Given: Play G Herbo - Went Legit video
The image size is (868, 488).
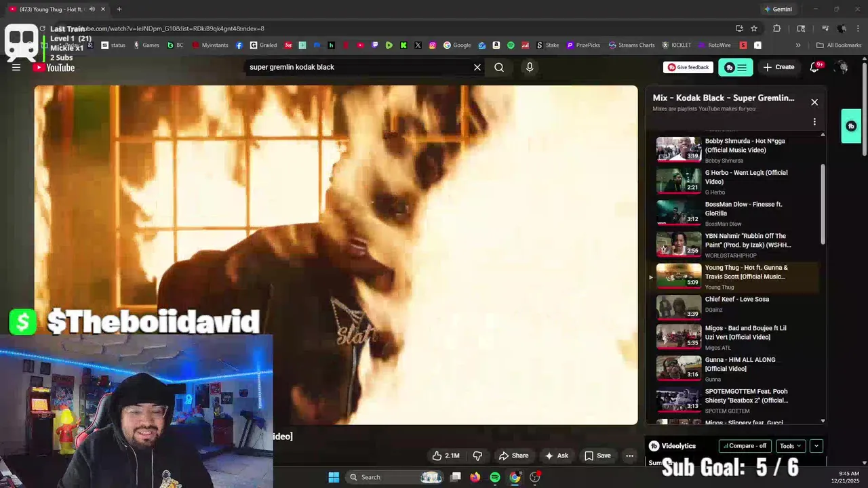Looking at the screenshot, I should pyautogui.click(x=736, y=182).
